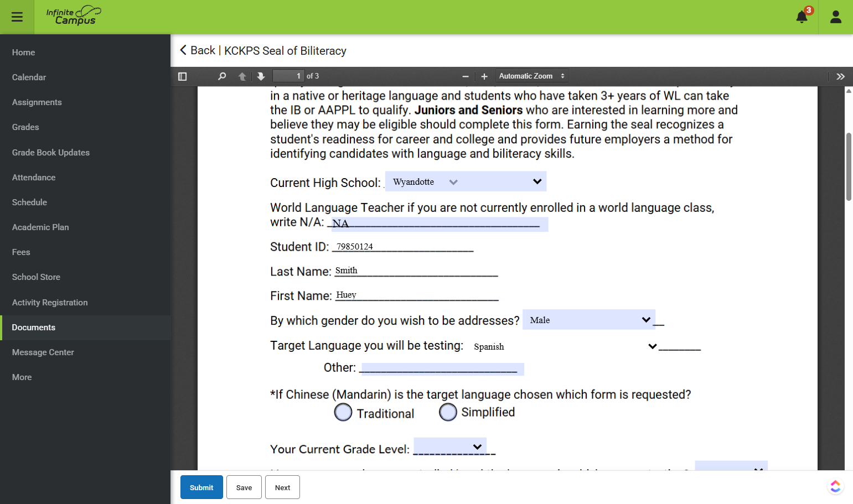Zoom in the PDF view
The height and width of the screenshot is (504, 853).
[x=484, y=76]
